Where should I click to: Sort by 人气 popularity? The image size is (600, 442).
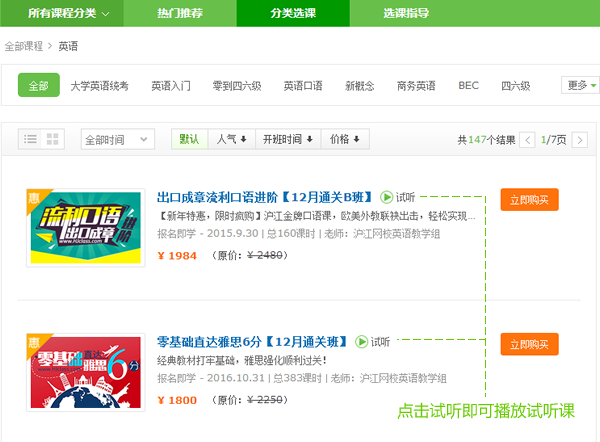point(232,139)
